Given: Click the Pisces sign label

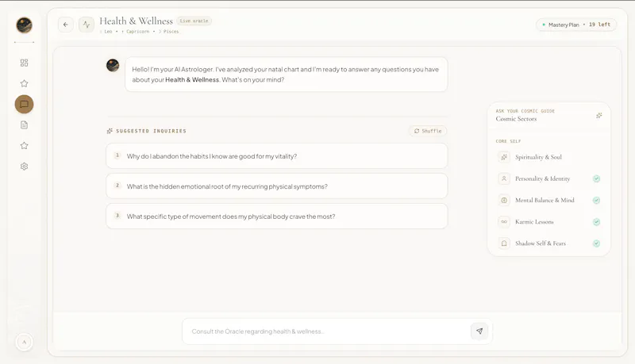Looking at the screenshot, I should point(171,32).
